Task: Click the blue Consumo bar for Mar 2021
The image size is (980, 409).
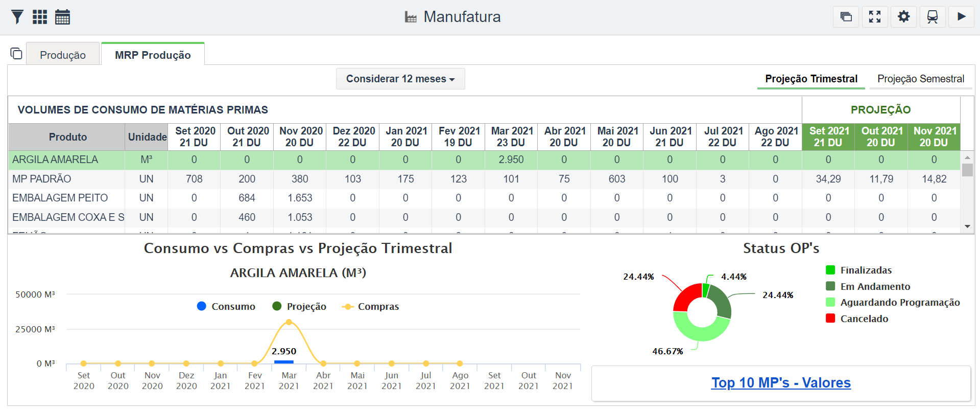Action: coord(284,362)
